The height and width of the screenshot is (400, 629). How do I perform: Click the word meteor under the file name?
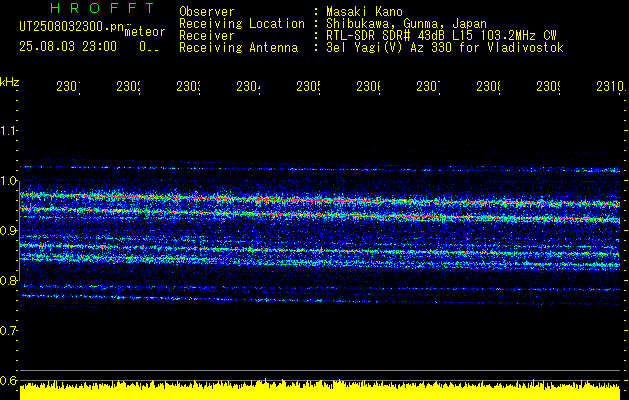pyautogui.click(x=145, y=32)
